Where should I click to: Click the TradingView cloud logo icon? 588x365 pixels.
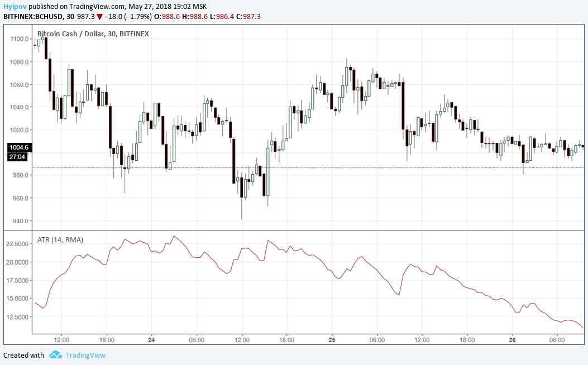click(55, 354)
